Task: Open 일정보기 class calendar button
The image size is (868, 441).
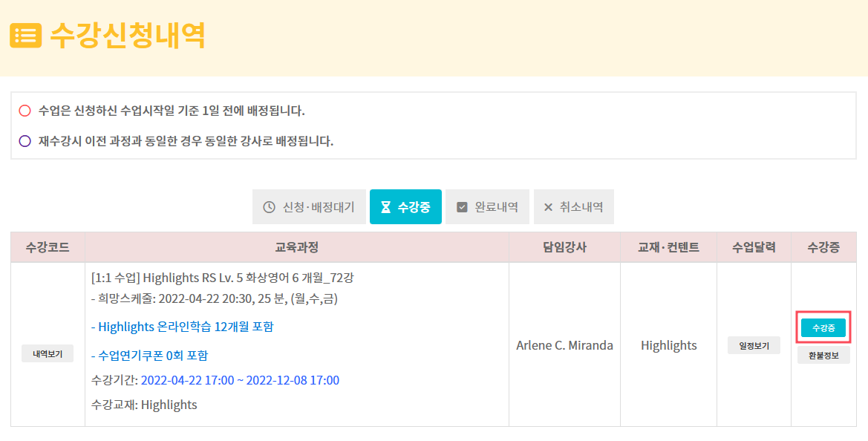Action: coord(754,345)
